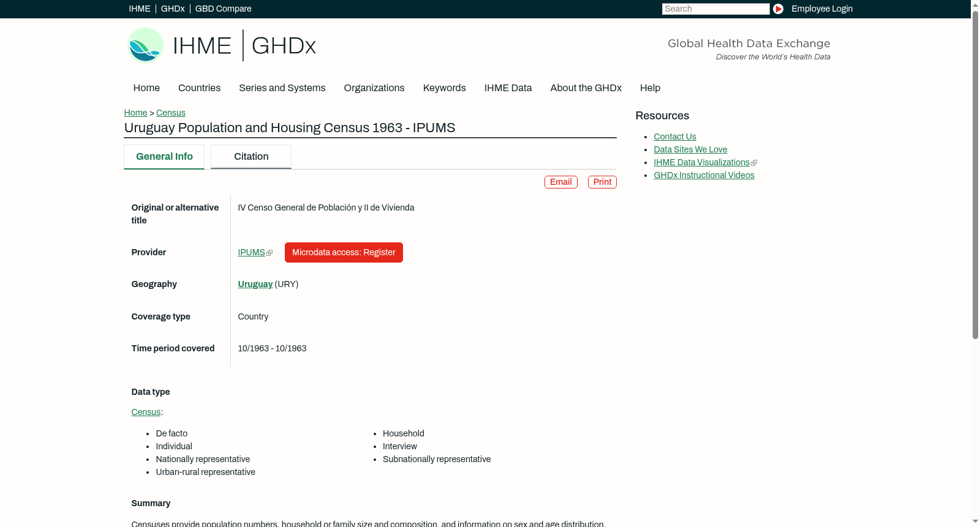The width and height of the screenshot is (980, 527).
Task: Open Census data type link
Action: (x=146, y=412)
